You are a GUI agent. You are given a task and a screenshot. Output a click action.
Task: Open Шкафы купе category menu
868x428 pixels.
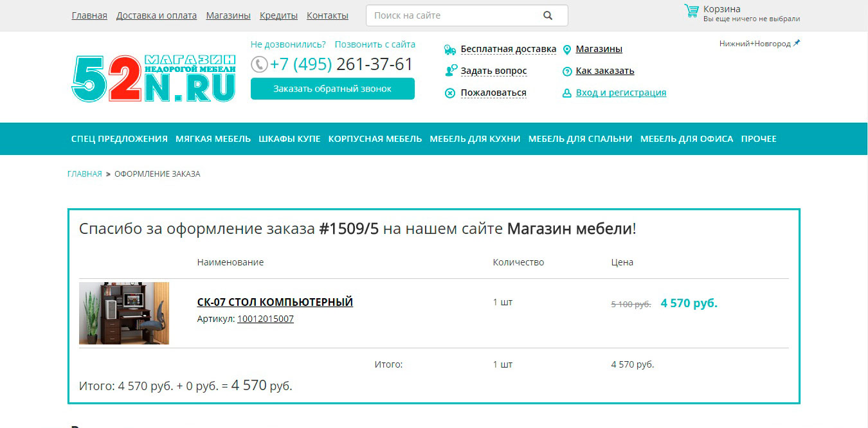pyautogui.click(x=289, y=139)
